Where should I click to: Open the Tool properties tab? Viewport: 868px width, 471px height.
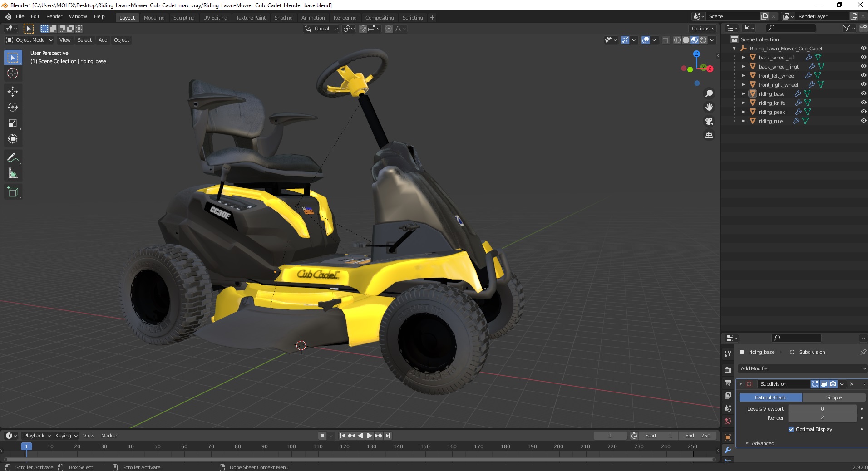tap(728, 353)
